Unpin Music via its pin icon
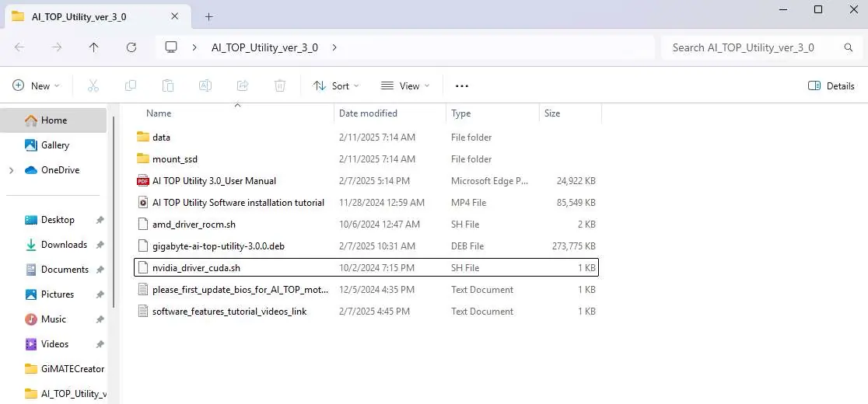Viewport: 868px width, 404px height. click(100, 319)
